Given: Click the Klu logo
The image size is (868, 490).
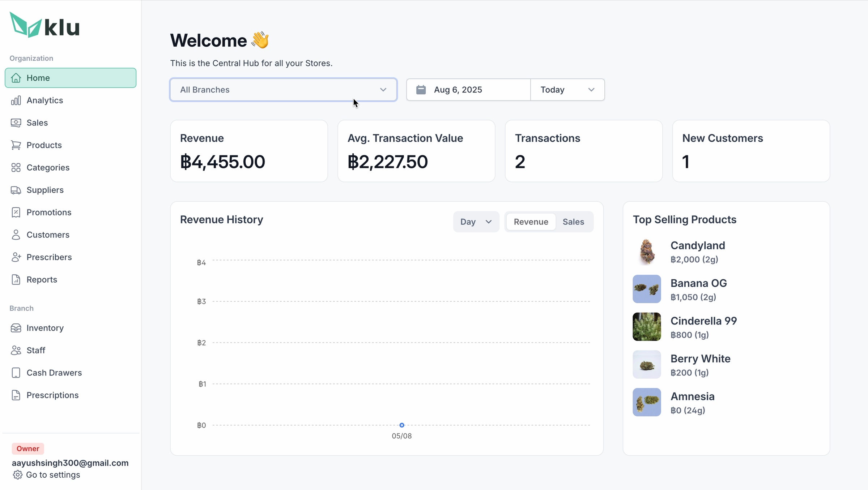Looking at the screenshot, I should (44, 25).
